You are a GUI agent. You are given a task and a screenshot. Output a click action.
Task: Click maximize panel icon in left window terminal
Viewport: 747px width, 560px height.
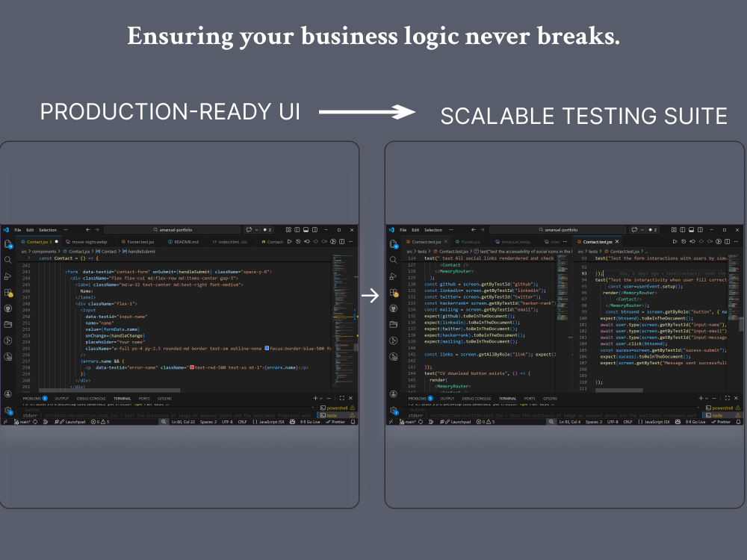click(x=341, y=398)
